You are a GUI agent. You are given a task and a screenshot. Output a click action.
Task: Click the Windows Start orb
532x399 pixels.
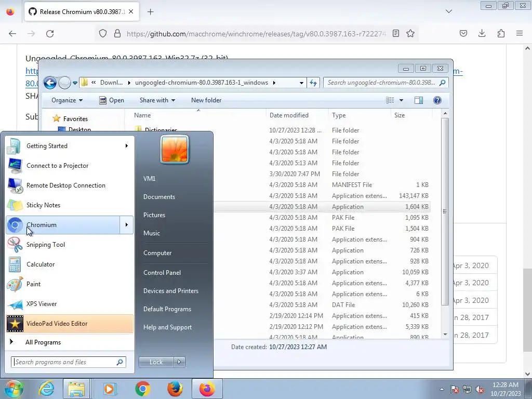pos(14,389)
